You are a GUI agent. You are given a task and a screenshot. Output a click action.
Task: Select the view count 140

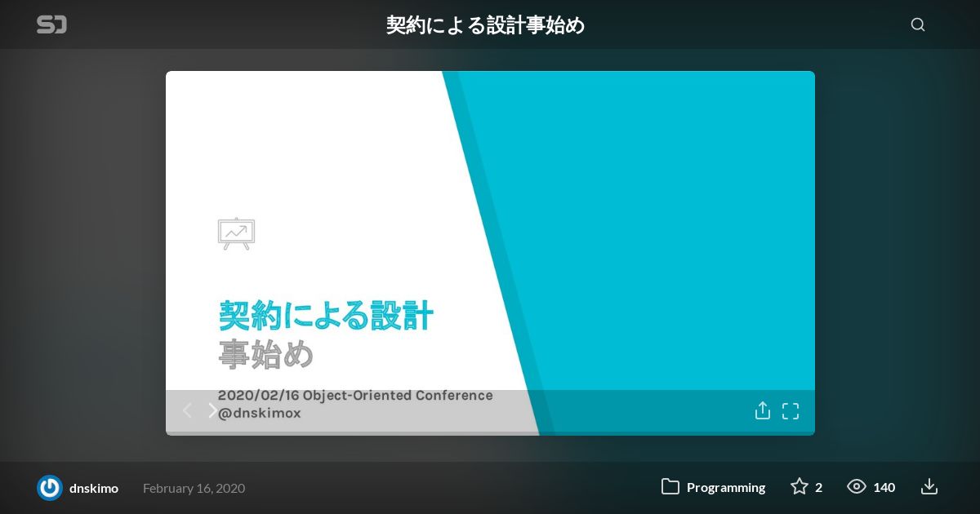(884, 487)
